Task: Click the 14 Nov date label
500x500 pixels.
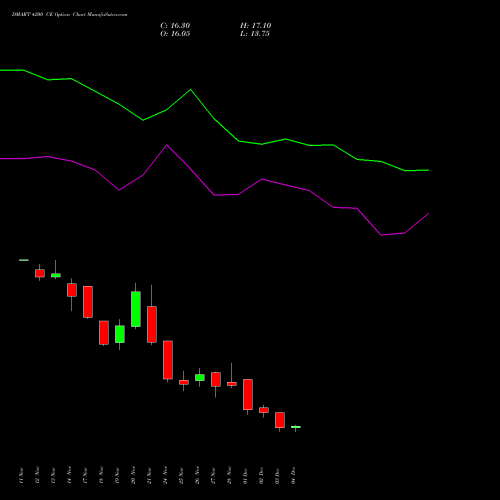Action: tap(69, 476)
